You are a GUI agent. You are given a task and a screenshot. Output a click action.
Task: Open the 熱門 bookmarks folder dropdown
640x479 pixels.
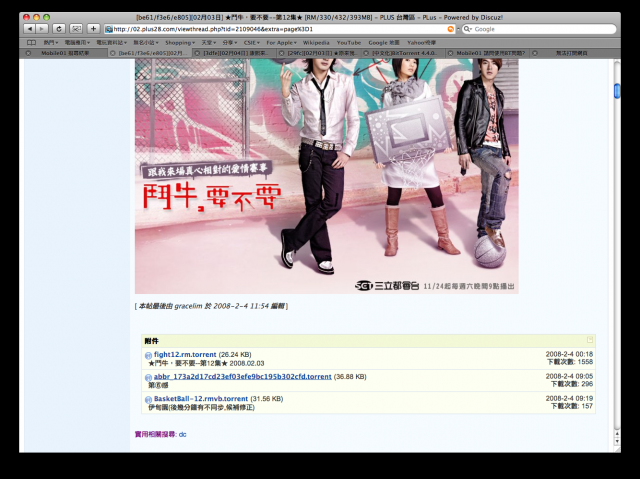tap(51, 42)
